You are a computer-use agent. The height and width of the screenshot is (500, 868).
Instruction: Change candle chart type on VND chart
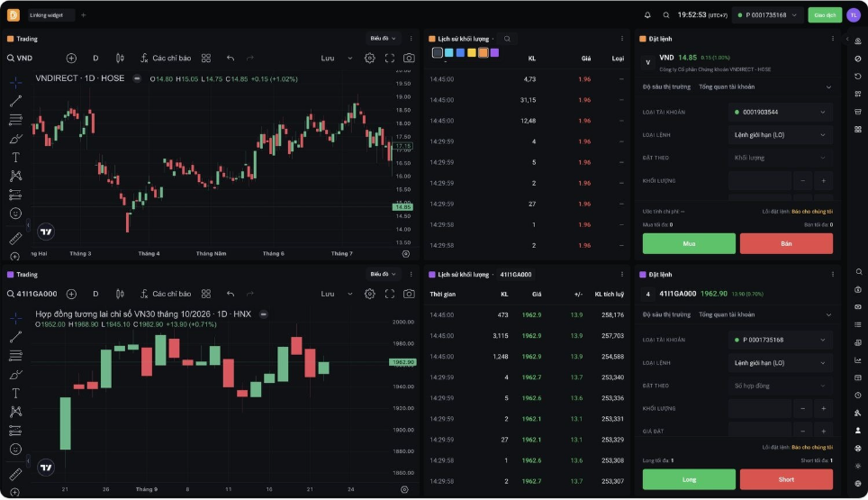(120, 59)
